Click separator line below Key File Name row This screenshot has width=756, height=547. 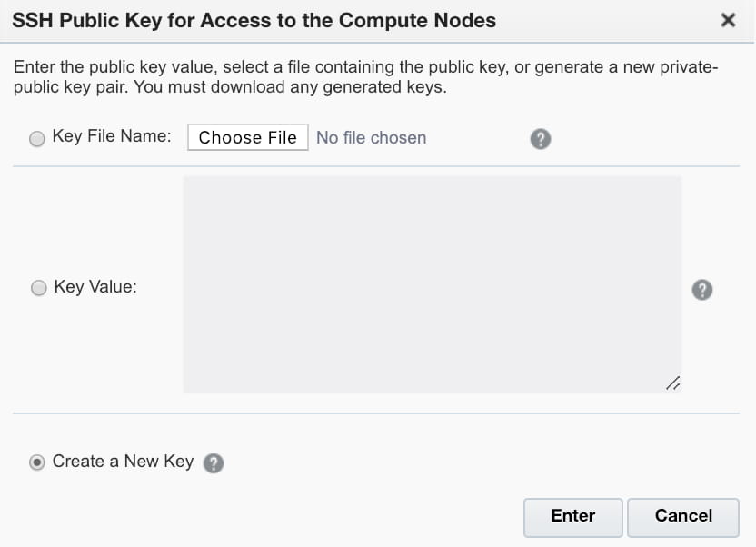[x=376, y=166]
